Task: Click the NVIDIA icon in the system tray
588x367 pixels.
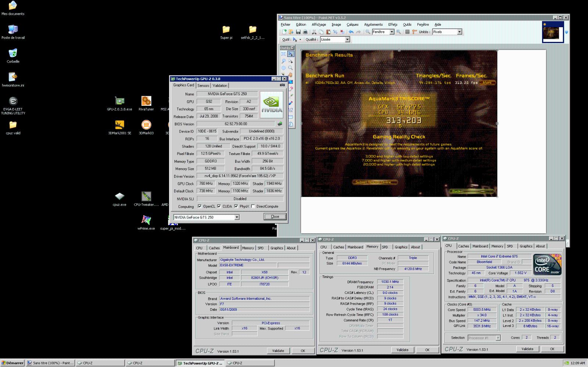Action: coord(567,363)
